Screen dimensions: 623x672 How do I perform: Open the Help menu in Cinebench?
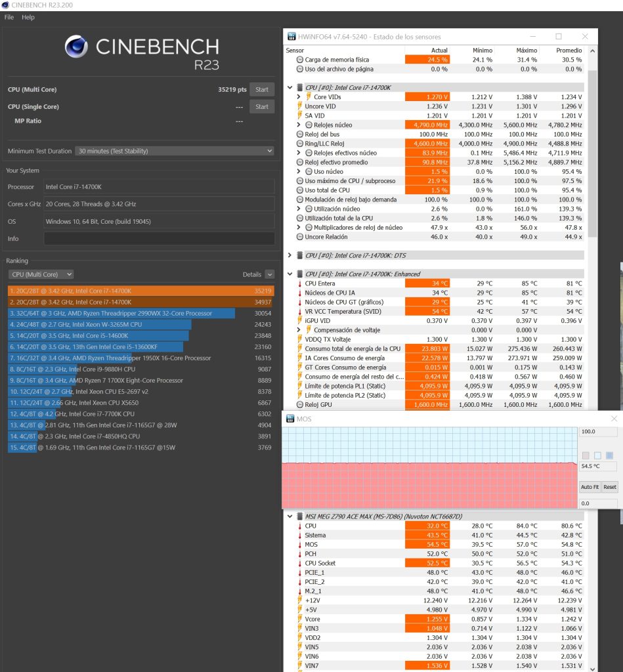pyautogui.click(x=28, y=17)
